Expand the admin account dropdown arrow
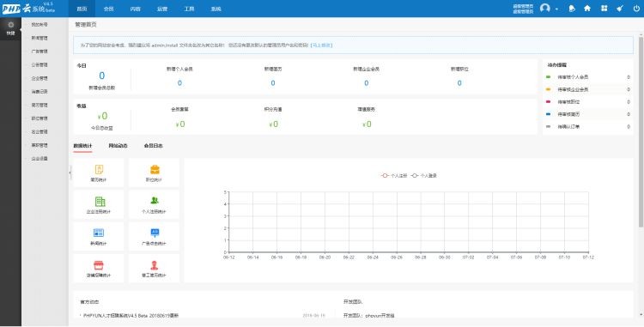The height and width of the screenshot is (327, 644). point(557,9)
